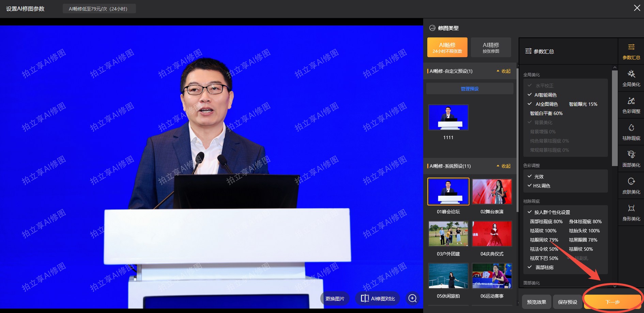644x313 pixels.
Task: Toggle the HSL调色 checkbox
Action: click(530, 186)
